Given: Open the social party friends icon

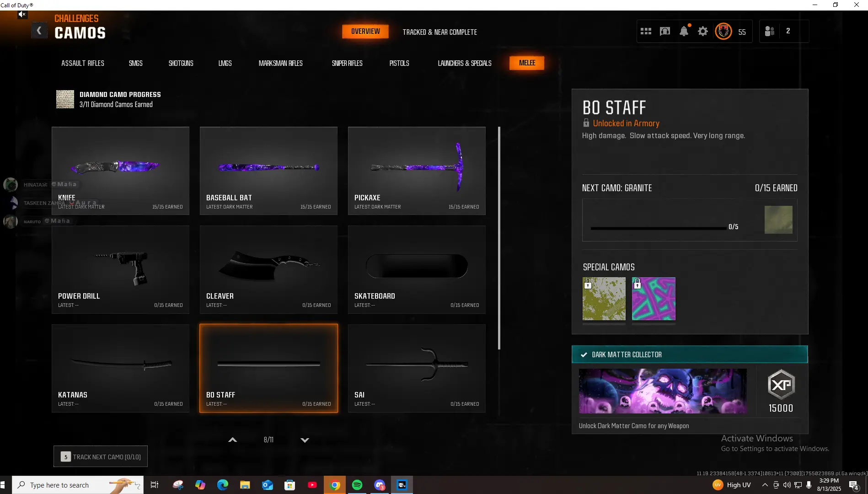Looking at the screenshot, I should 770,32.
